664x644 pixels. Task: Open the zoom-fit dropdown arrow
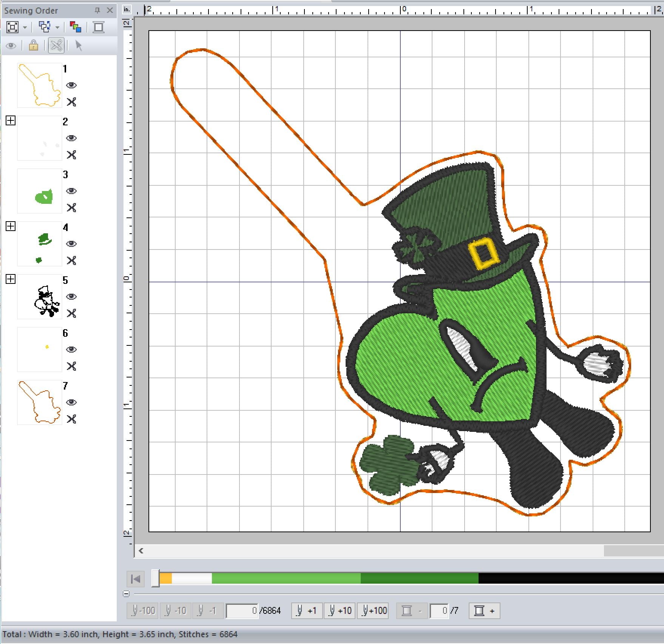(x=25, y=28)
